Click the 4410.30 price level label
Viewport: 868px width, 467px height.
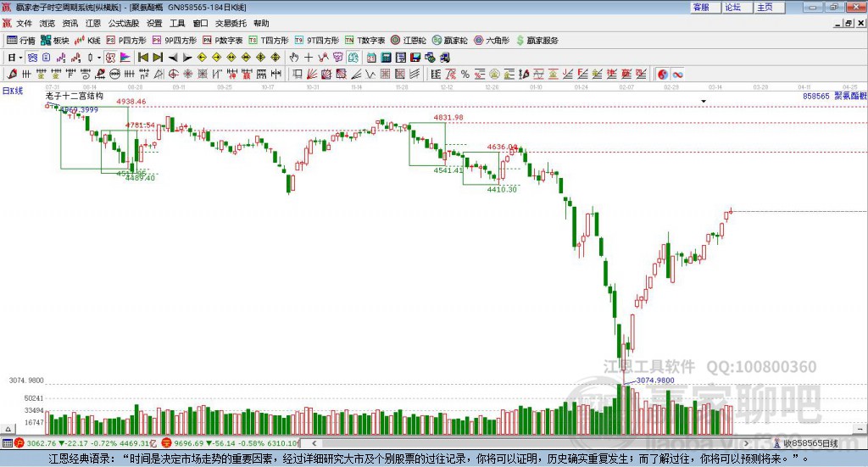502,189
